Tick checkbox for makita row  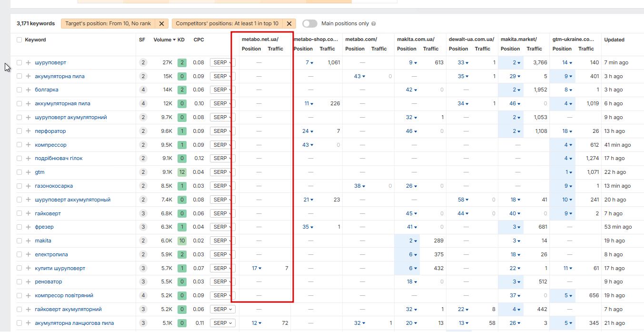click(x=20, y=241)
